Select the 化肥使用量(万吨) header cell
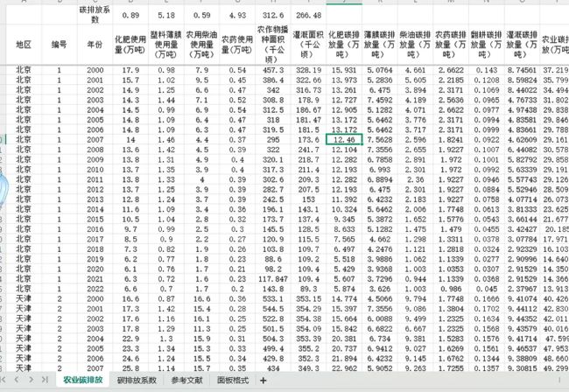The width and height of the screenshot is (569, 392). click(x=130, y=45)
